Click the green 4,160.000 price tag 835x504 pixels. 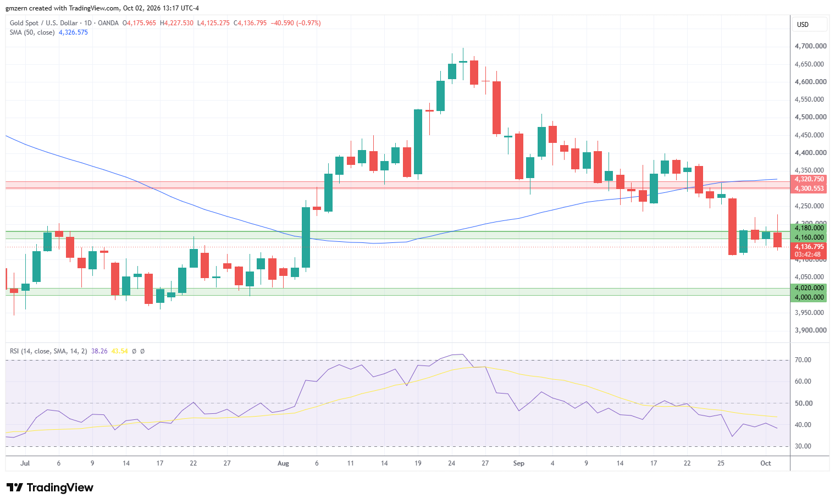click(808, 237)
